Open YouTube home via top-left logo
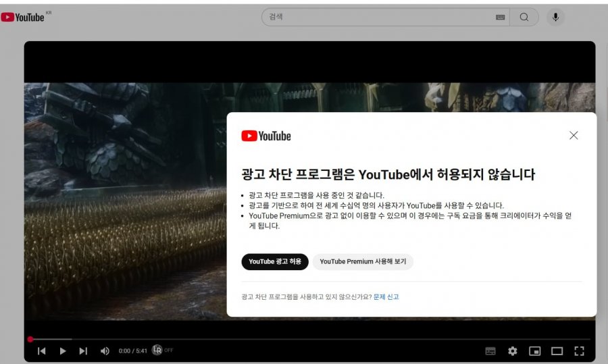The height and width of the screenshot is (364, 608). [22, 17]
